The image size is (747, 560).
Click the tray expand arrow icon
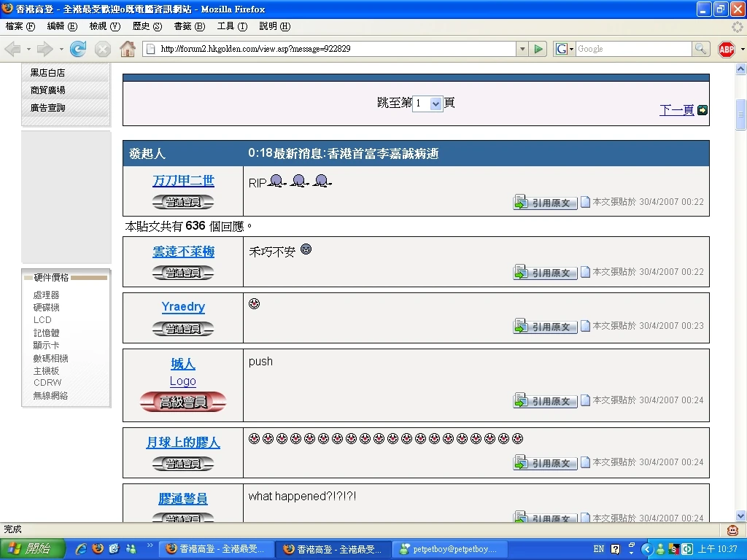point(646,549)
